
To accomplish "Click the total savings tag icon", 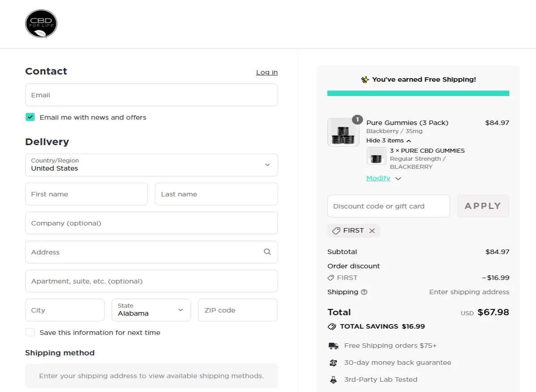I will (332, 326).
